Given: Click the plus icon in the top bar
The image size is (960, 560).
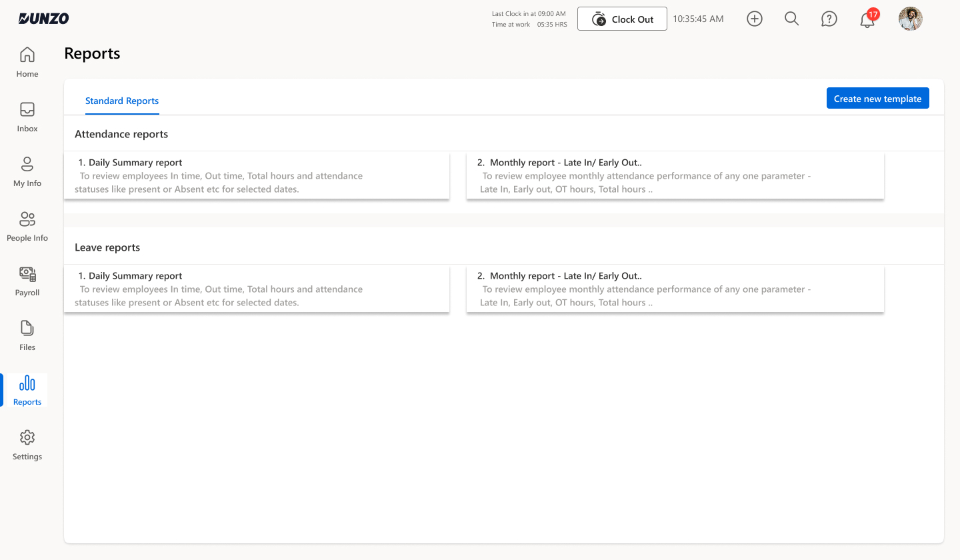Looking at the screenshot, I should click(755, 19).
